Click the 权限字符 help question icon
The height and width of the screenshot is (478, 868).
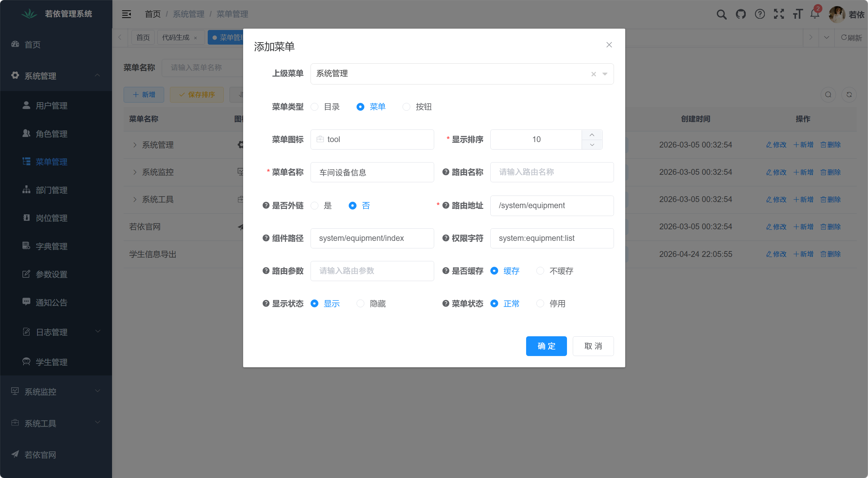(446, 238)
